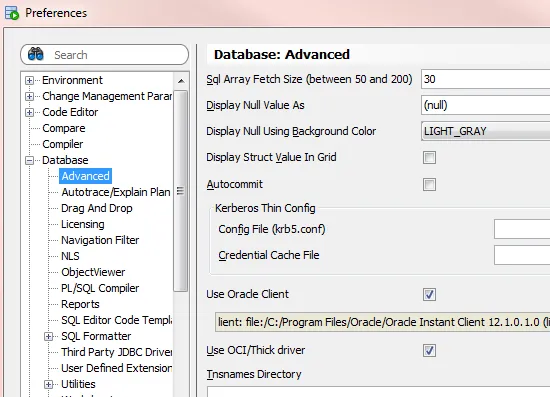Select SQL Formatter item
This screenshot has width=550, height=397.
click(96, 336)
